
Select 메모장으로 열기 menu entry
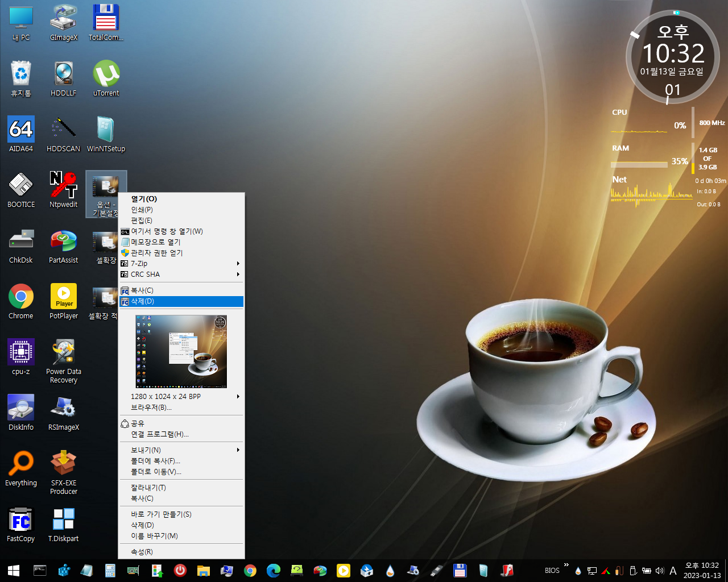point(181,242)
